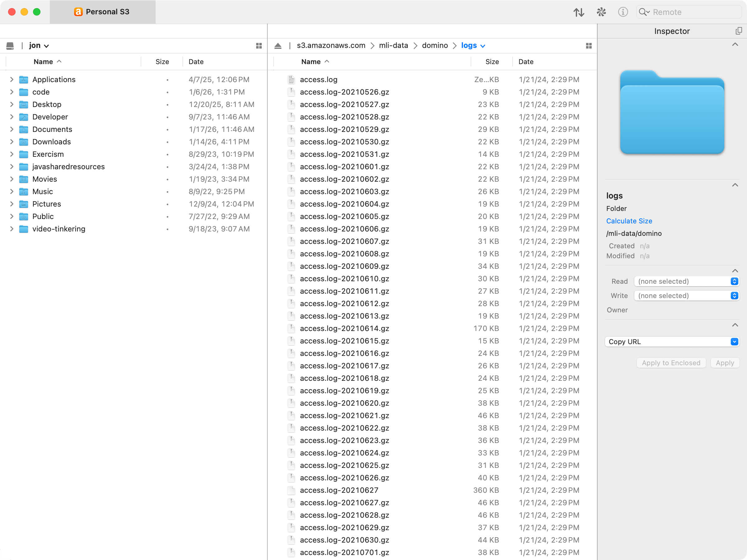
Task: Click the Calculate Size link
Action: click(629, 221)
